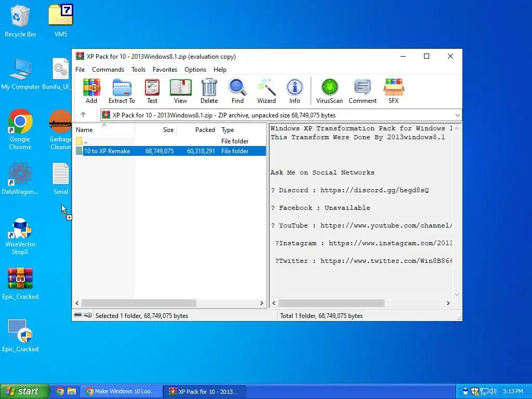
Task: Click the drive icon in status bar
Action: point(78,315)
